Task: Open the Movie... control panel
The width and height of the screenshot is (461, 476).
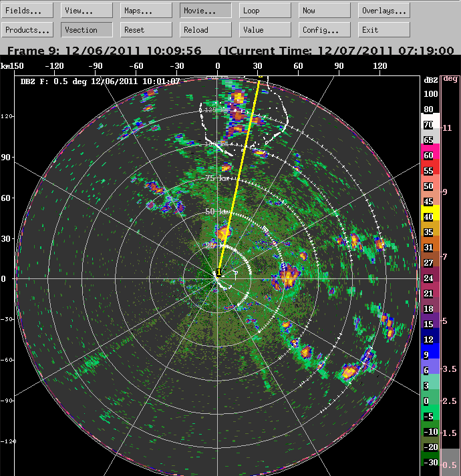Action: 205,11
